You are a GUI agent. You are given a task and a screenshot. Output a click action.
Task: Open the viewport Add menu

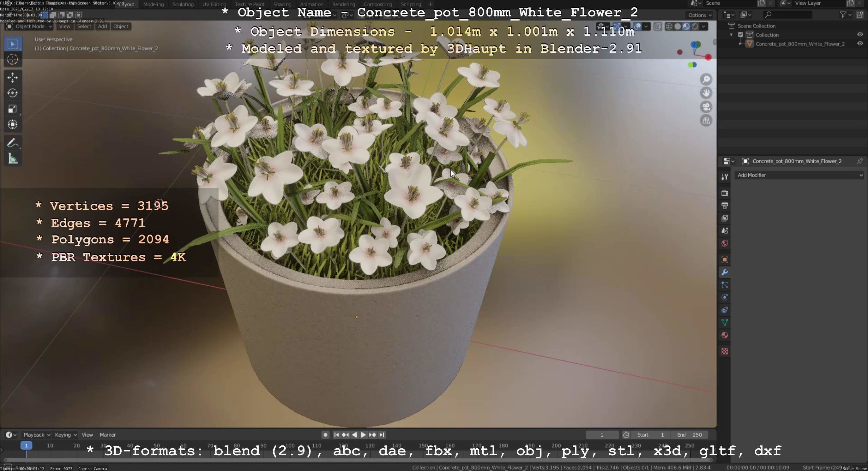click(102, 27)
